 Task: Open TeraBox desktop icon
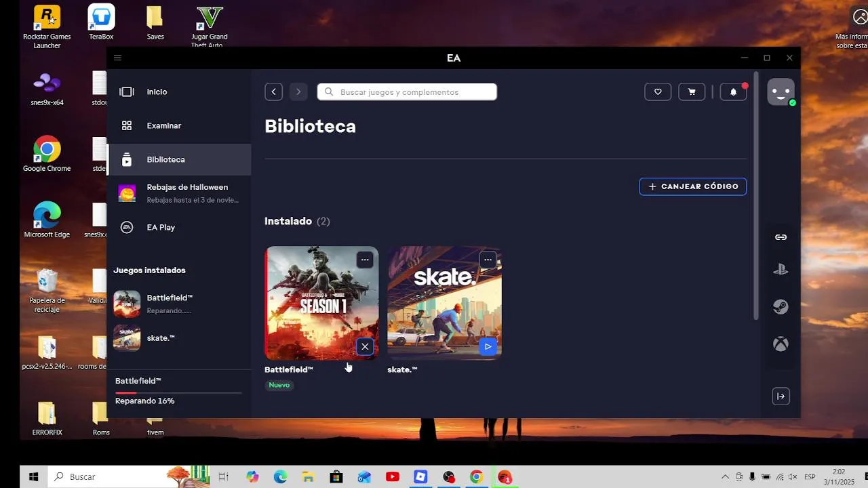tap(101, 22)
